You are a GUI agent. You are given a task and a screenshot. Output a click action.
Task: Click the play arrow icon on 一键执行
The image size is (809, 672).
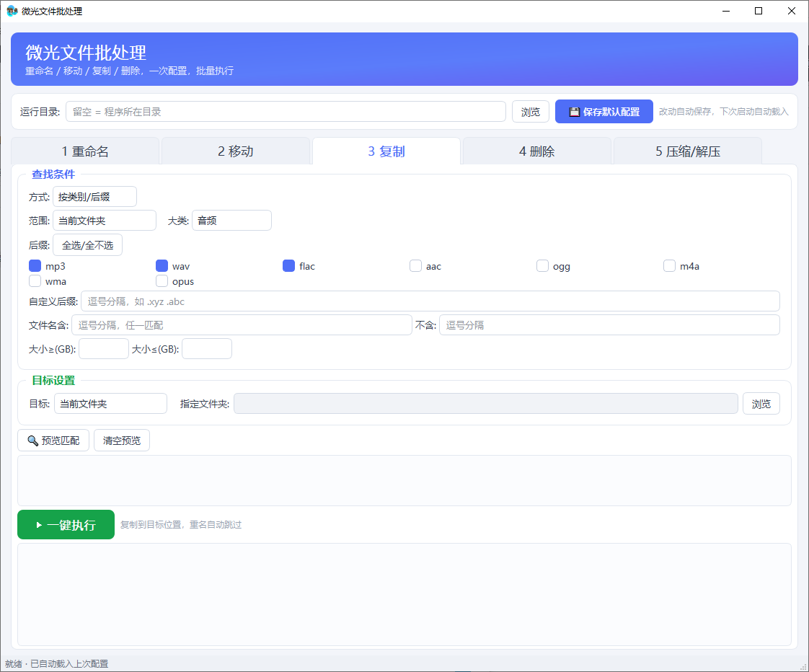(x=39, y=525)
